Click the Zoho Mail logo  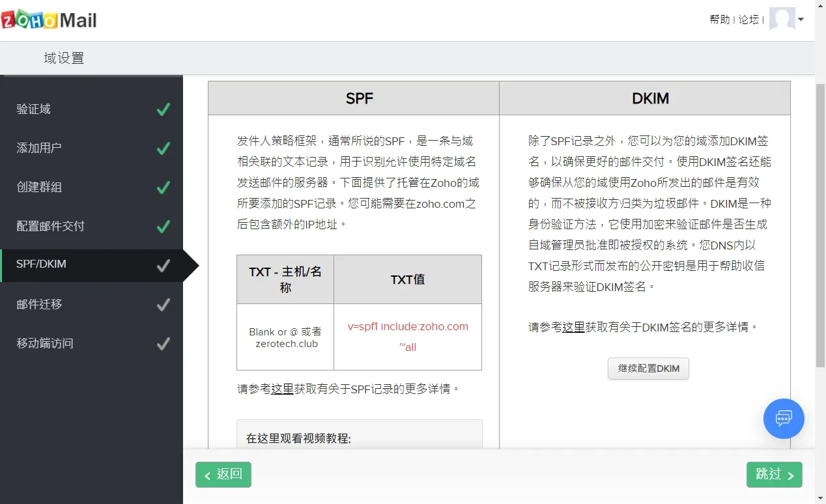coord(49,20)
